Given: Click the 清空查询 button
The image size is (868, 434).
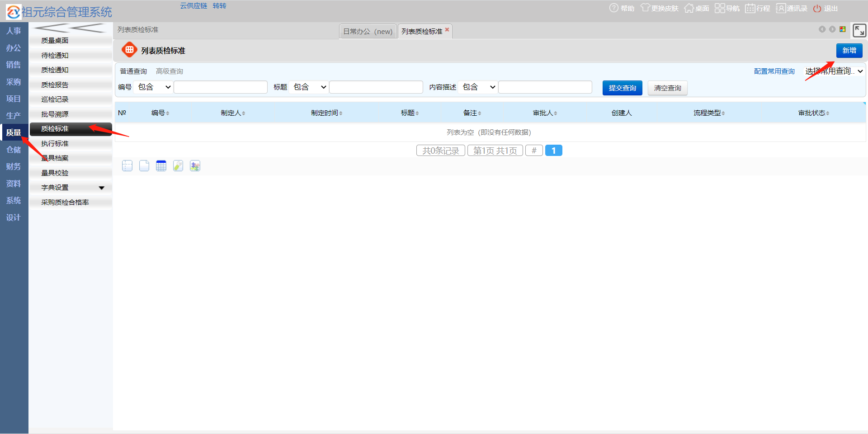Looking at the screenshot, I should pyautogui.click(x=667, y=88).
